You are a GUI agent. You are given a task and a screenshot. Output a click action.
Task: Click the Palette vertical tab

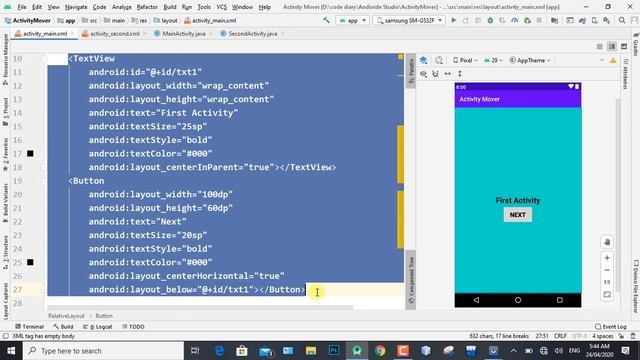pos(411,70)
